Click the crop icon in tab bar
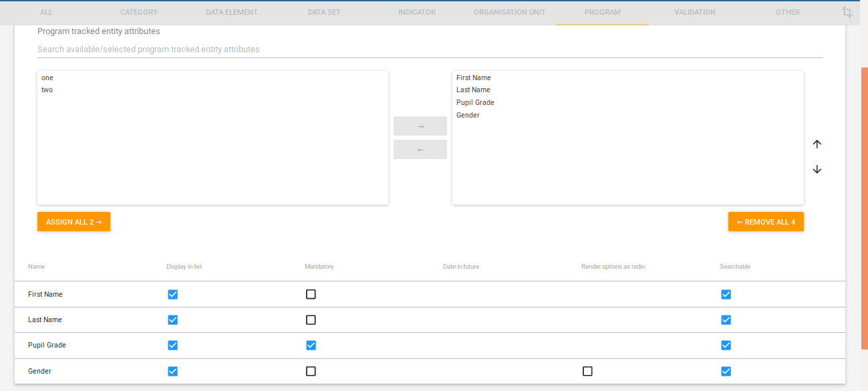The image size is (868, 391). pyautogui.click(x=847, y=12)
